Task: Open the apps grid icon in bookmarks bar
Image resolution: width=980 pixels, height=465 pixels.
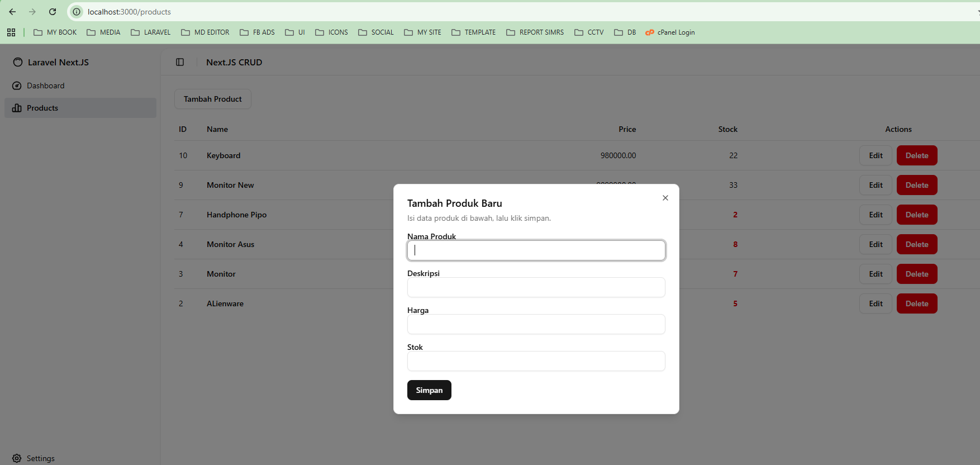Action: [11, 32]
